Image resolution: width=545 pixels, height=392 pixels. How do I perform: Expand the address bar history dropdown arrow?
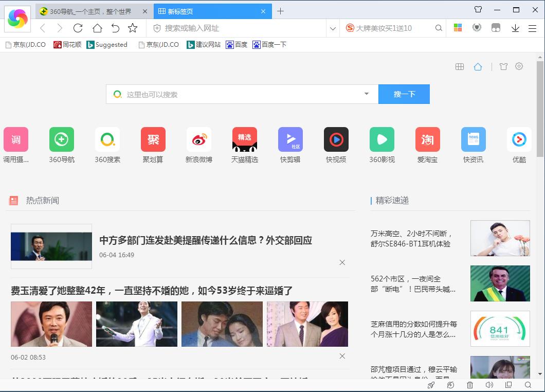(x=332, y=29)
